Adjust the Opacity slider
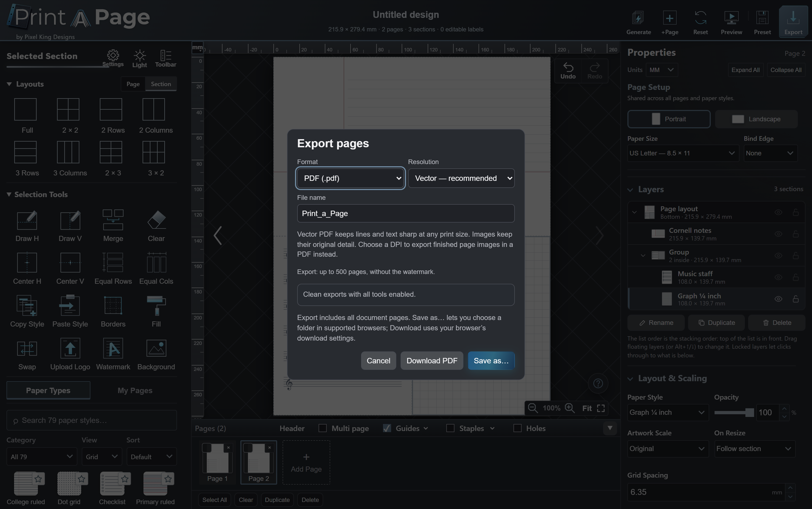The image size is (812, 509). click(x=734, y=412)
